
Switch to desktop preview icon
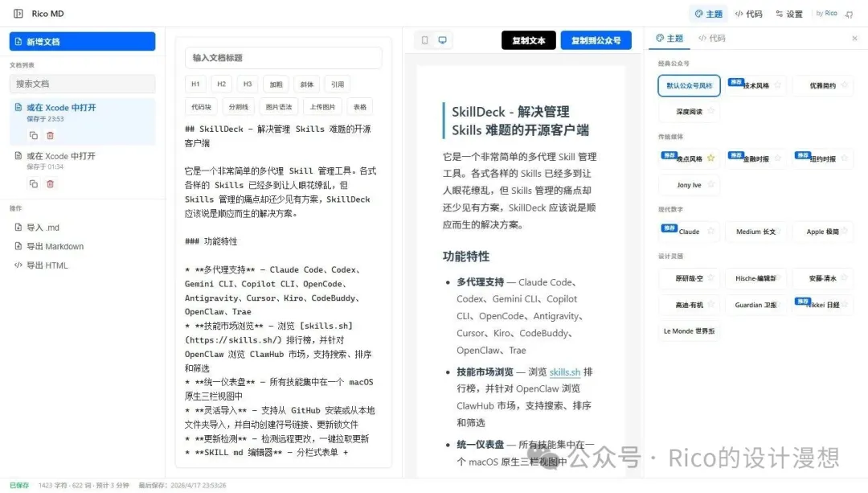point(442,40)
